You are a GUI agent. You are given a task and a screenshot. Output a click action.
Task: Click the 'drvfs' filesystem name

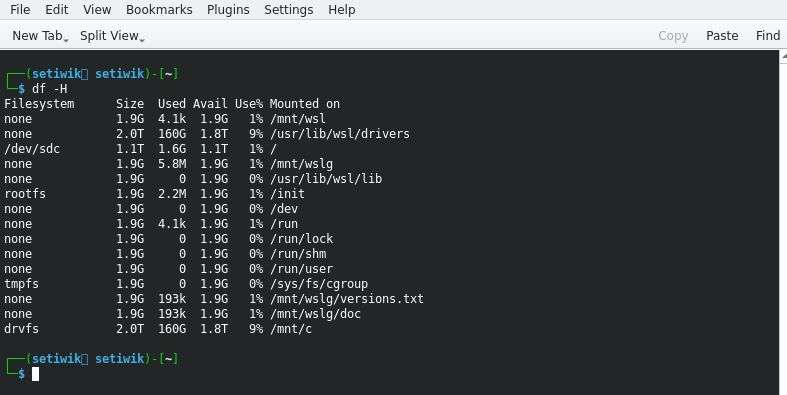(22, 329)
